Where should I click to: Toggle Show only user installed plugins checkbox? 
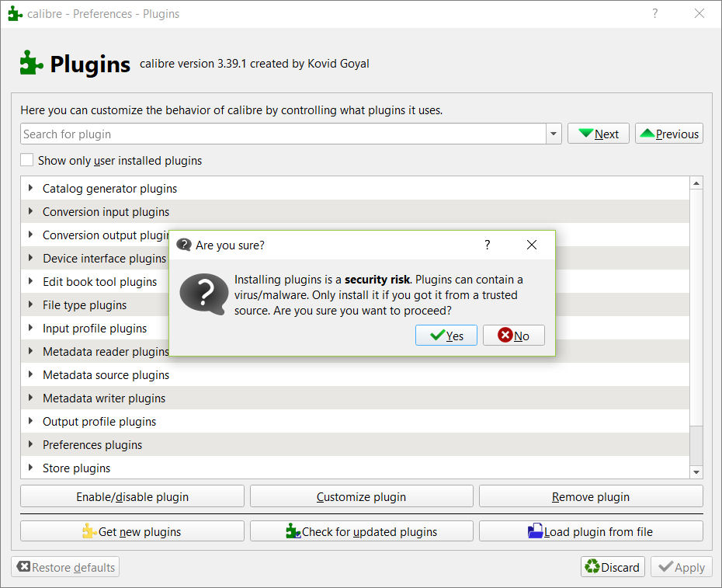click(26, 160)
